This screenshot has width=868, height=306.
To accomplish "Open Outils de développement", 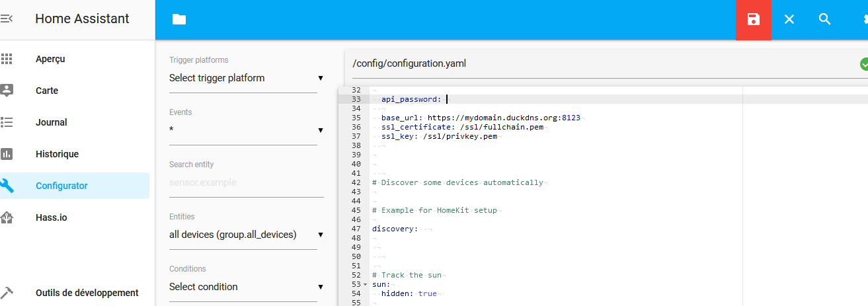I will [x=87, y=293].
